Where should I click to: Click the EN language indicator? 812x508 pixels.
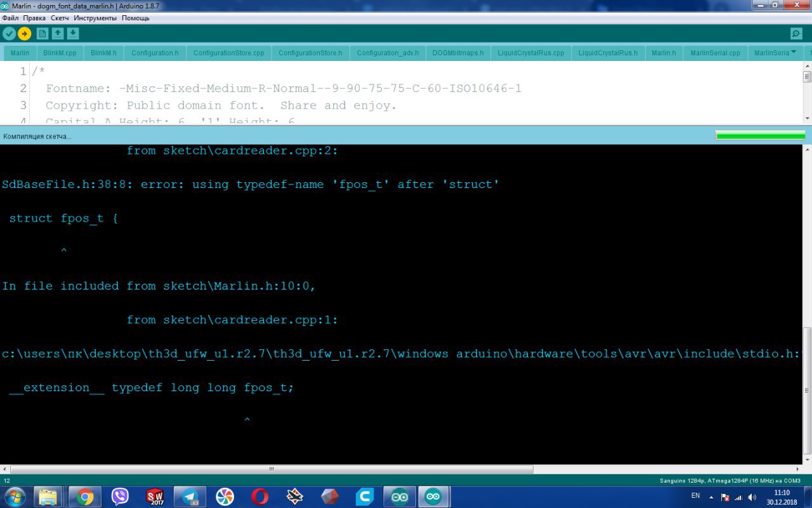(695, 496)
